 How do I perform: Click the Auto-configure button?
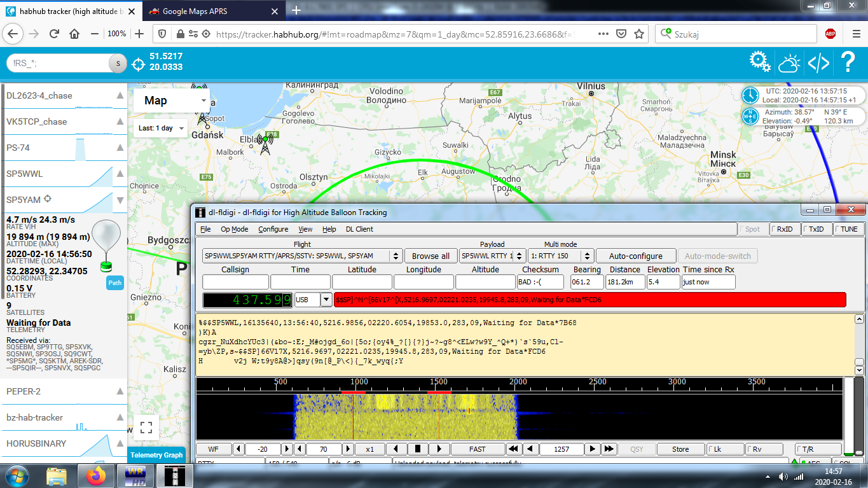point(636,256)
